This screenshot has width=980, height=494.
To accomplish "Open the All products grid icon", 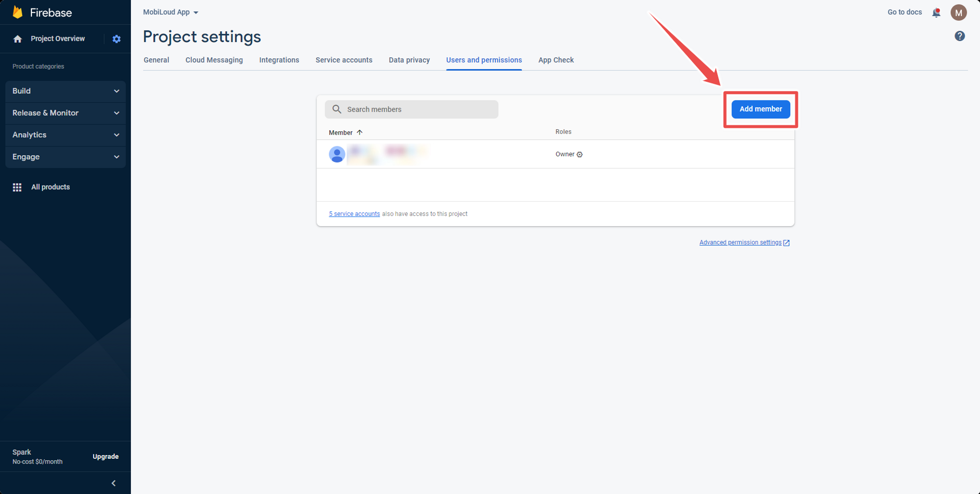I will 17,187.
